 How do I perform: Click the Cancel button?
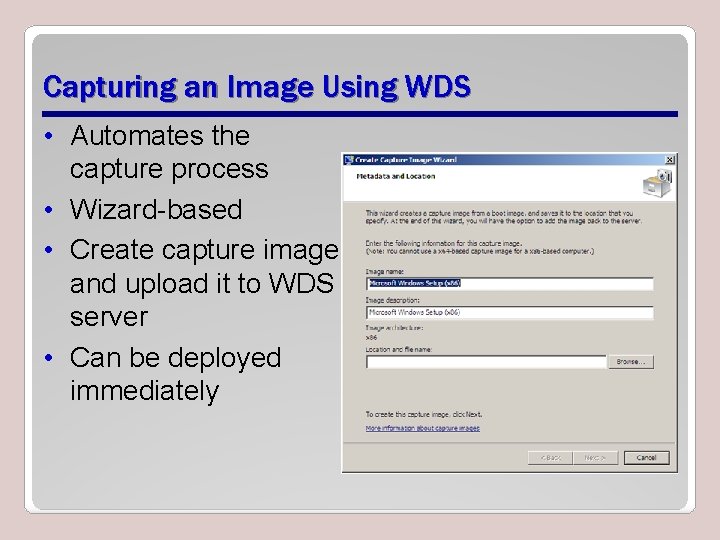point(647,458)
